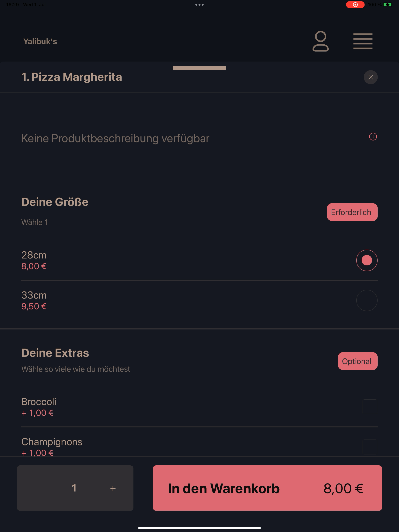Tap In den Warenkorb button
The width and height of the screenshot is (399, 532).
coord(267,488)
